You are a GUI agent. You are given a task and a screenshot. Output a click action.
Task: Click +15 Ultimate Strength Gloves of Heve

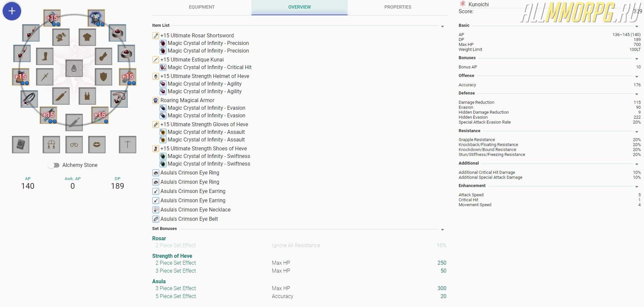click(x=204, y=125)
